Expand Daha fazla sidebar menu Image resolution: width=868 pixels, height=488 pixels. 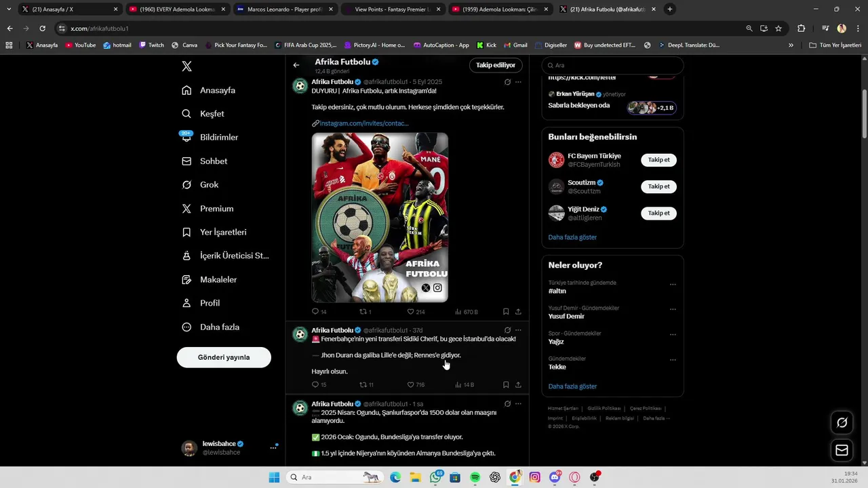tap(210, 327)
